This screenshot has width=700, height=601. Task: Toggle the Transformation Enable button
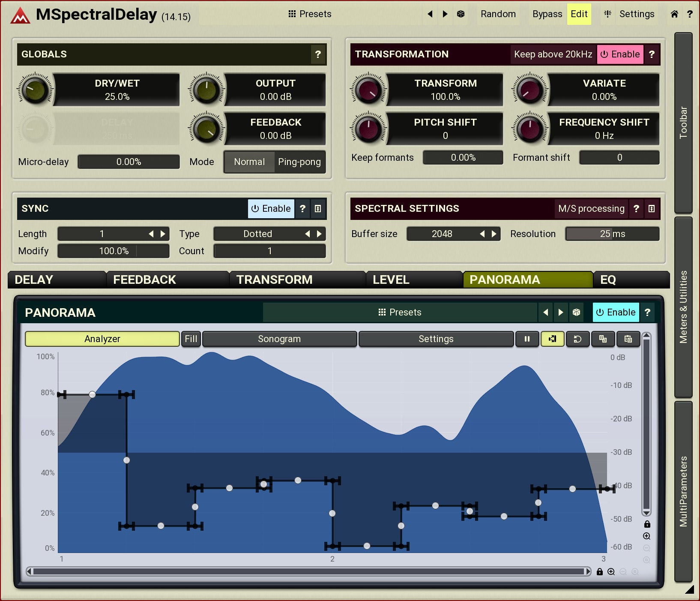click(x=620, y=54)
